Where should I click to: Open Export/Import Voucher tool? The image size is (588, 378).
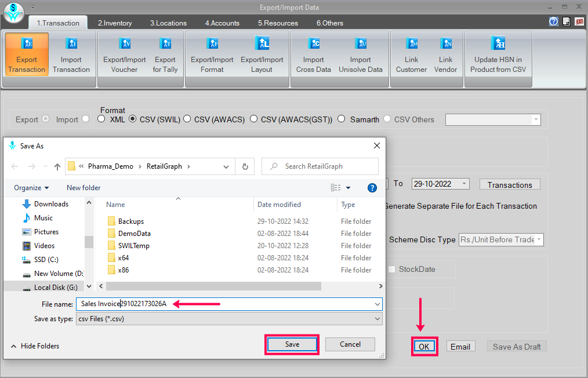125,54
